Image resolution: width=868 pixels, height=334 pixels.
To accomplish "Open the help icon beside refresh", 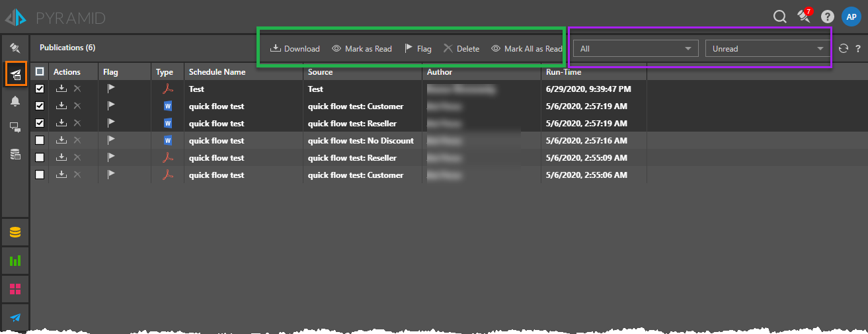I will click(858, 48).
